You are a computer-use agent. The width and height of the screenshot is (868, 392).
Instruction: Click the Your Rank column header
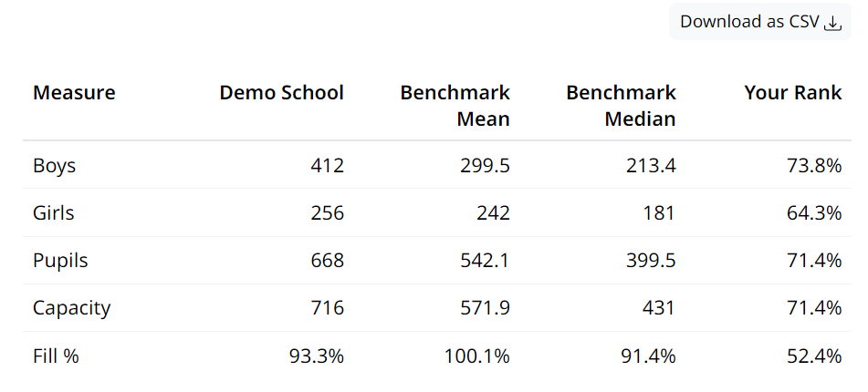[x=792, y=93]
